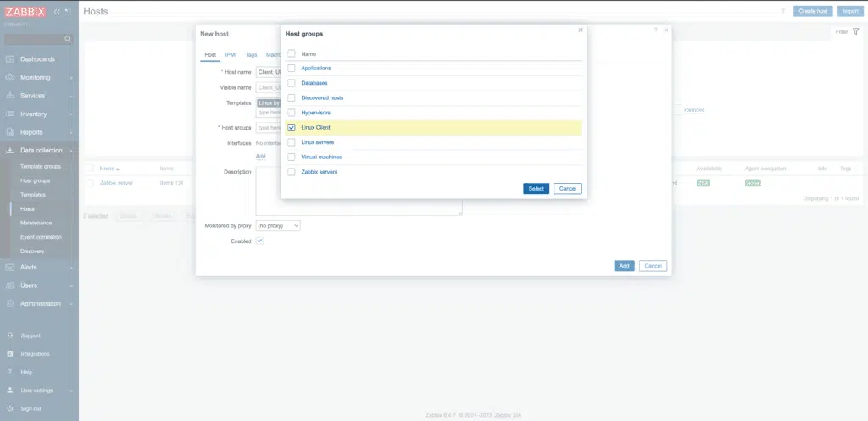Uncheck the Linux Client host group
Viewport: 868px width, 421px height.
tap(292, 127)
